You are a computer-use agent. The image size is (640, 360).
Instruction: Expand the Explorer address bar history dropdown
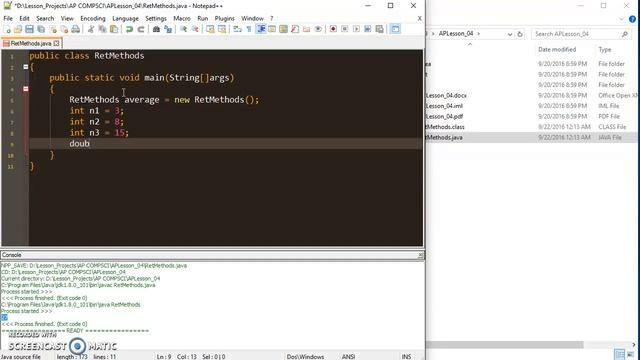pos(510,34)
